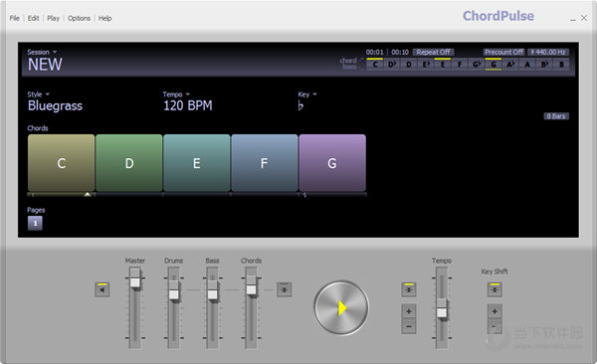Select the D chord block
This screenshot has width=597, height=364.
pyautogui.click(x=129, y=163)
